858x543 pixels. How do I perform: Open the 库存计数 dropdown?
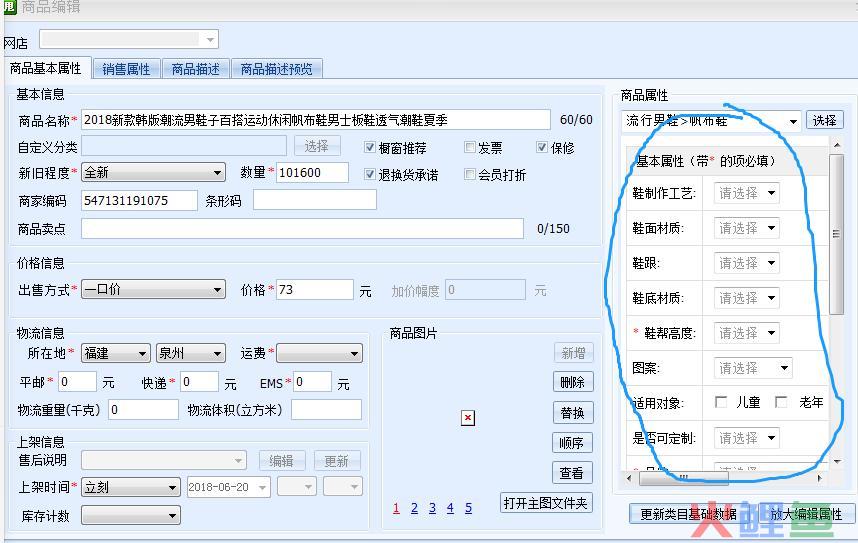click(131, 515)
